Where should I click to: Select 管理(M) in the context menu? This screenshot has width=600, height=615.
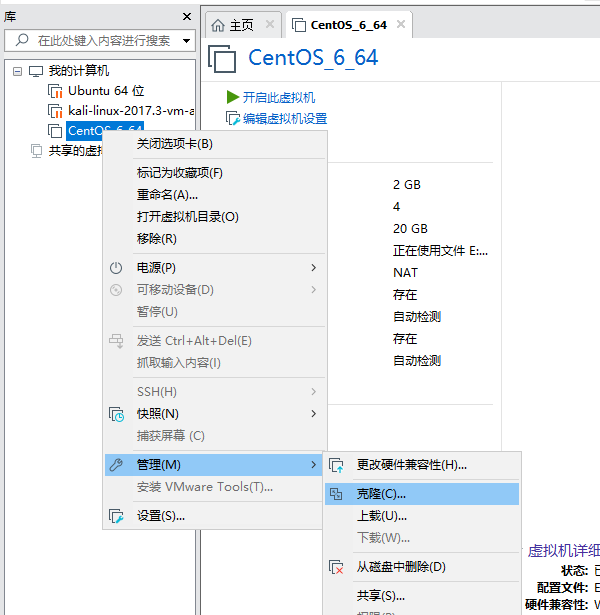click(x=214, y=465)
